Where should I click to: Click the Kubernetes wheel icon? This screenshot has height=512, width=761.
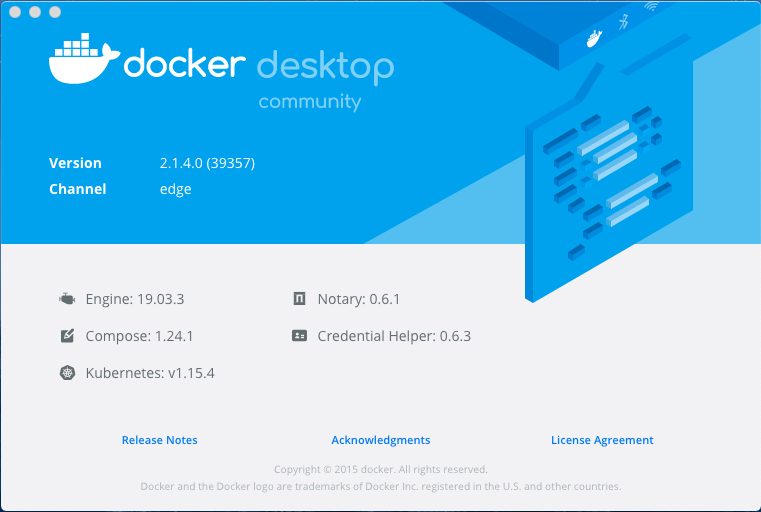click(67, 373)
